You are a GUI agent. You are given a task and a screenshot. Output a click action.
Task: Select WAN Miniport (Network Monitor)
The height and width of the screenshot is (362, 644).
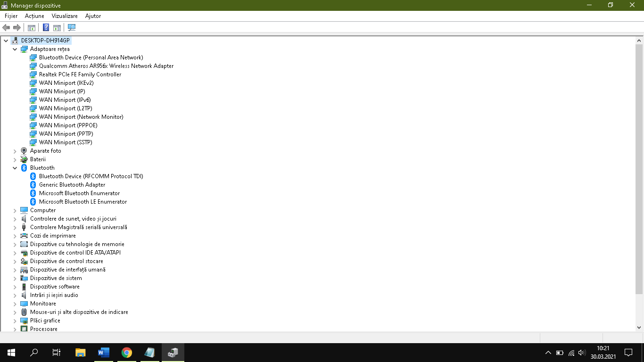tap(81, 117)
